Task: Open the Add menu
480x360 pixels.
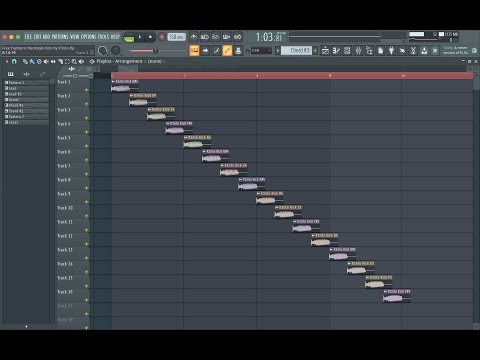Action: (46, 37)
